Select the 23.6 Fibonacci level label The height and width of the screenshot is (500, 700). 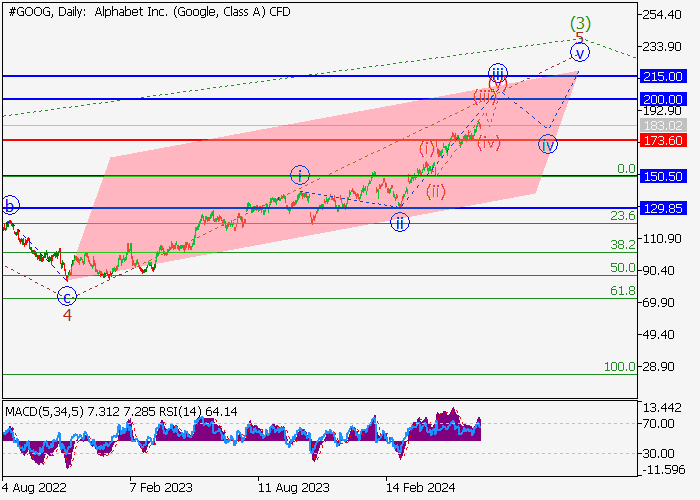623,216
